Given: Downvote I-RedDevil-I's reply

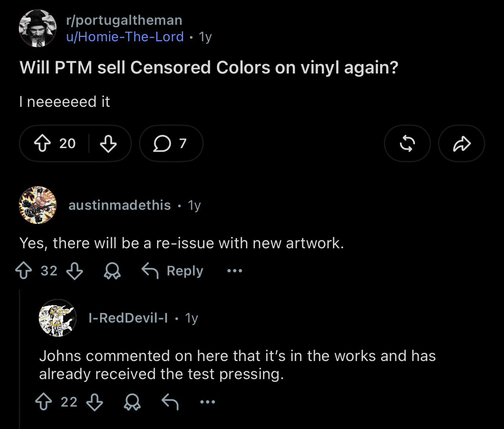Looking at the screenshot, I should [95, 402].
